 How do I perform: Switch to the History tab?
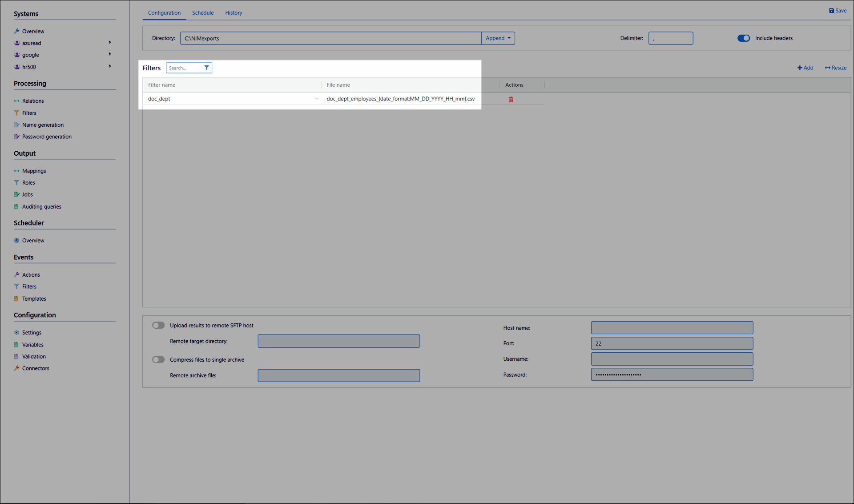(x=234, y=13)
